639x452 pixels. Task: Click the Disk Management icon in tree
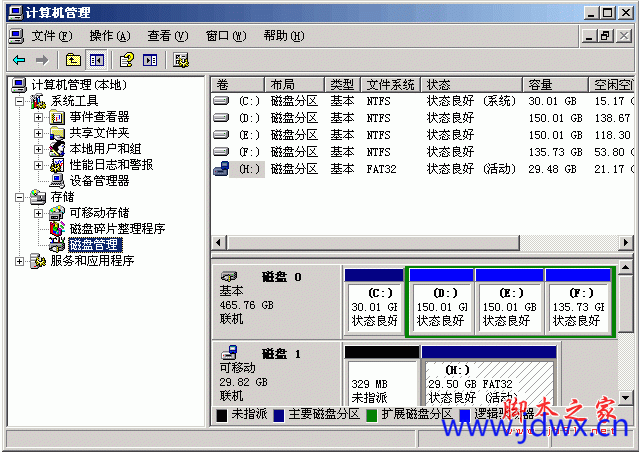[57, 245]
